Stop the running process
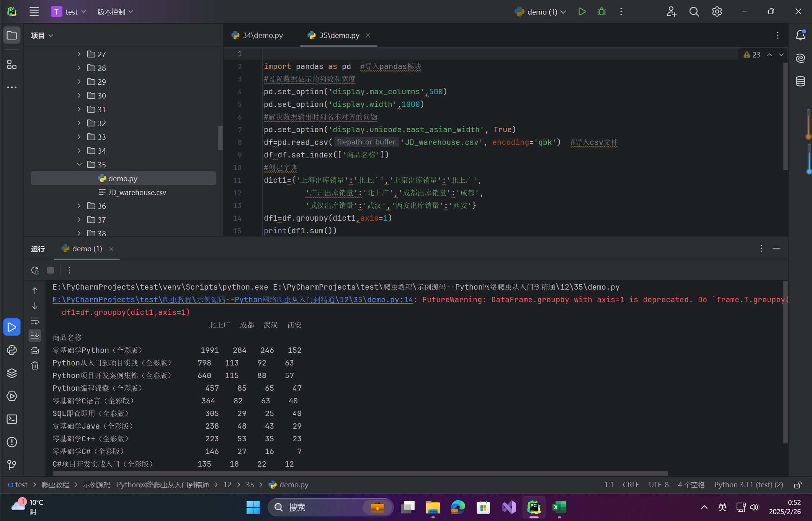The height and width of the screenshot is (521, 812). pos(51,270)
